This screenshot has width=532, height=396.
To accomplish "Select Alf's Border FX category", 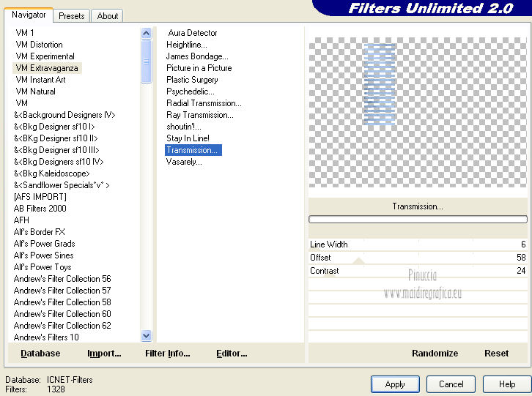I will click(x=39, y=232).
